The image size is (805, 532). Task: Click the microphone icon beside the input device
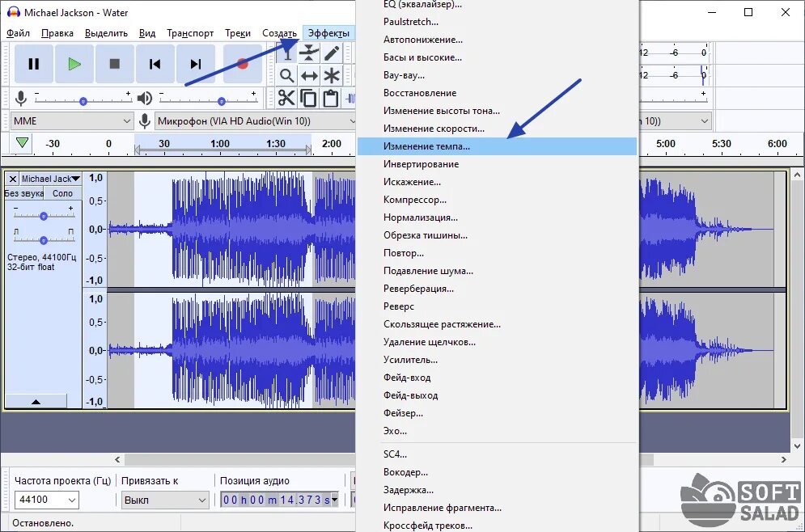(x=145, y=121)
